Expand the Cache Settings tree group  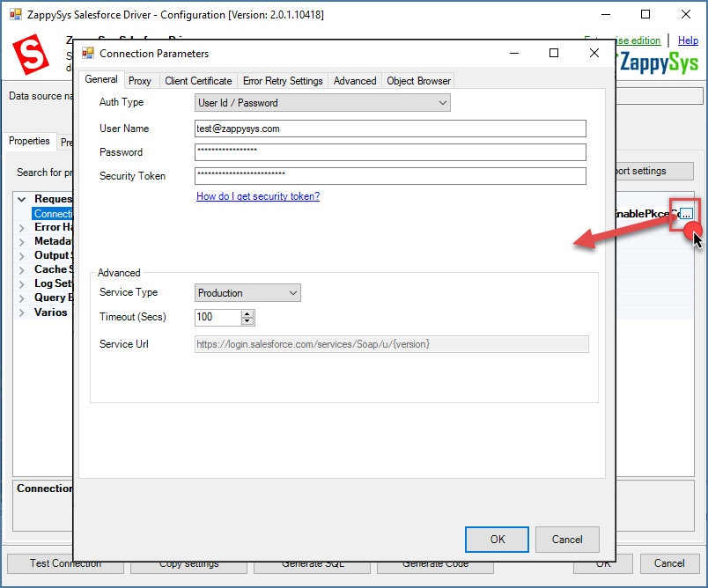tap(21, 270)
